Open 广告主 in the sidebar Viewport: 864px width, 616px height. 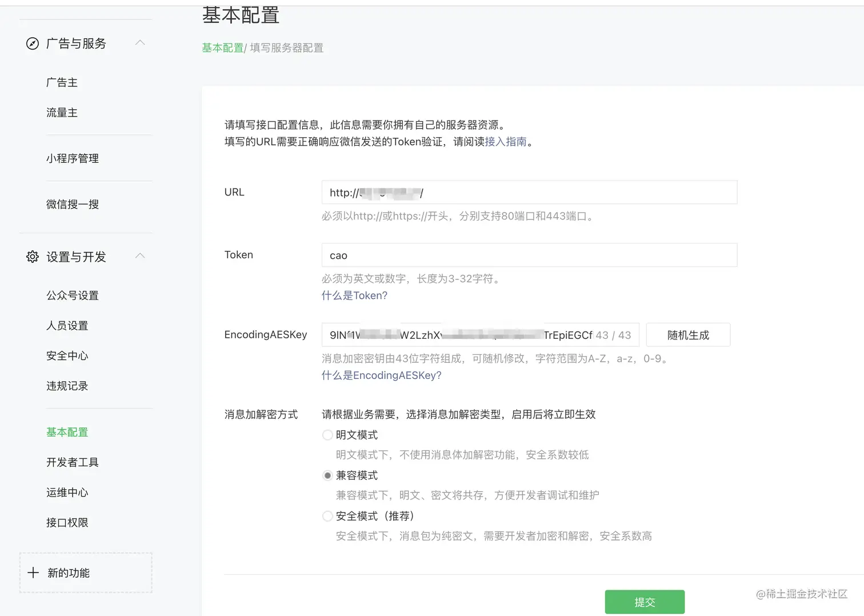[x=62, y=82]
